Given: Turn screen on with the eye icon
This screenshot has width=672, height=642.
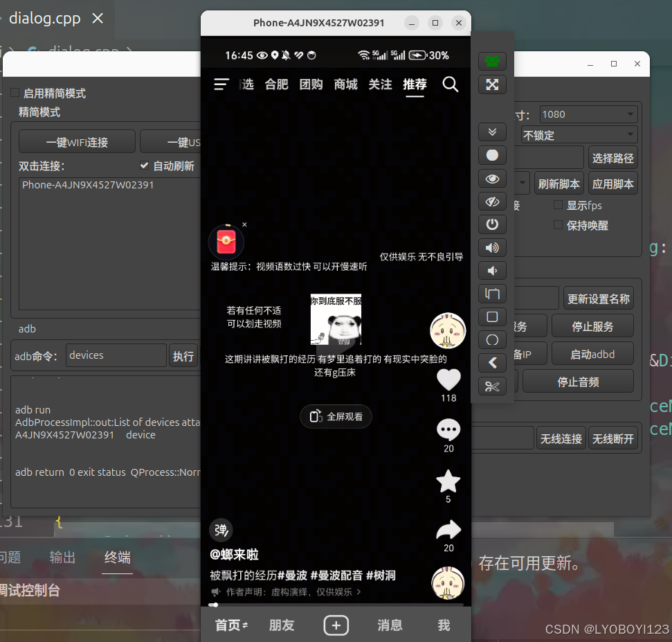Looking at the screenshot, I should [492, 179].
